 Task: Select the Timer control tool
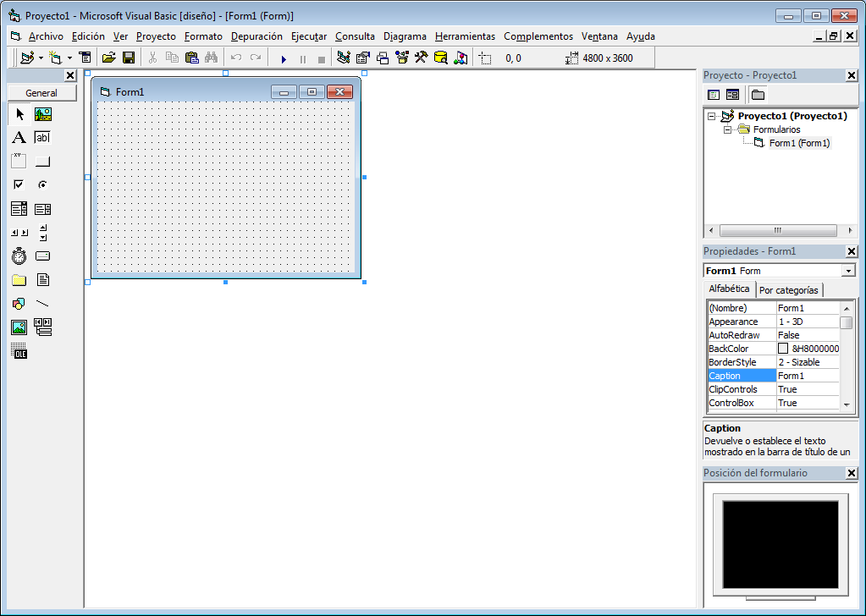tap(19, 256)
